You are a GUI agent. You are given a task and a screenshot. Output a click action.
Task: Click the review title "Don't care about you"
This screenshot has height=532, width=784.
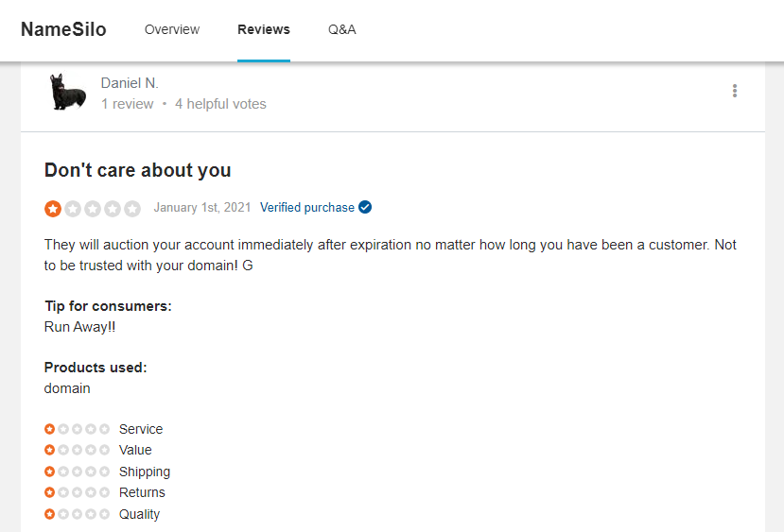tap(138, 170)
